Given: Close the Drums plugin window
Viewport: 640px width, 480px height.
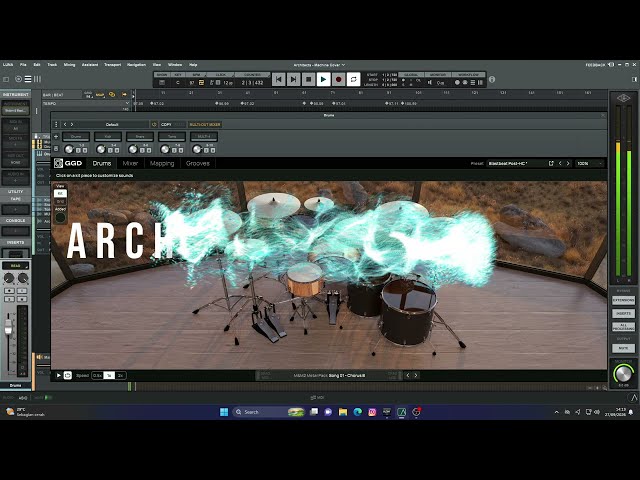Looking at the screenshot, I should (x=603, y=116).
